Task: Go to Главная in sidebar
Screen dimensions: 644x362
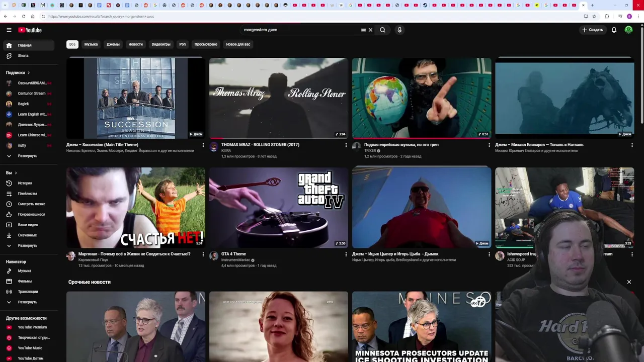Action: click(x=29, y=45)
